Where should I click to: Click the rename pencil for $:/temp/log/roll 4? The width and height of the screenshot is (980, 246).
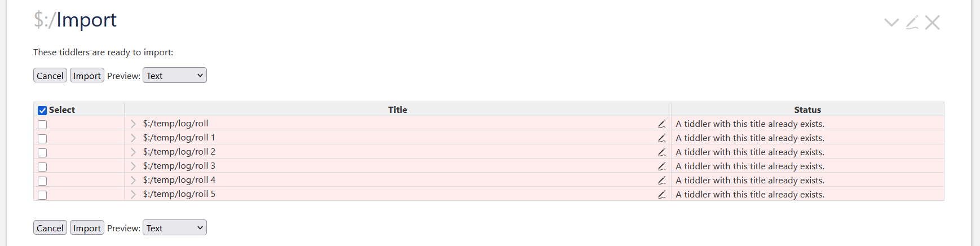point(661,181)
